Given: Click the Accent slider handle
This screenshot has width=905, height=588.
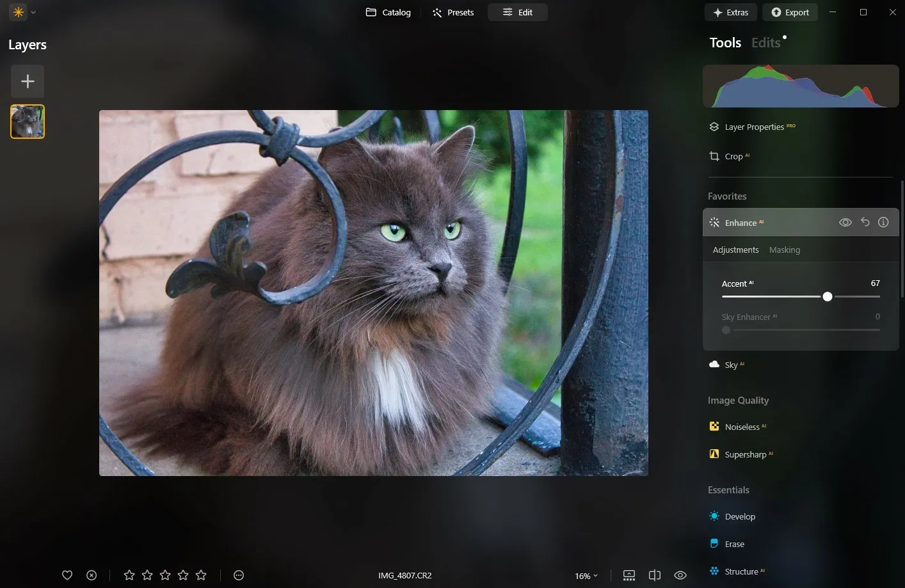Looking at the screenshot, I should coord(828,296).
